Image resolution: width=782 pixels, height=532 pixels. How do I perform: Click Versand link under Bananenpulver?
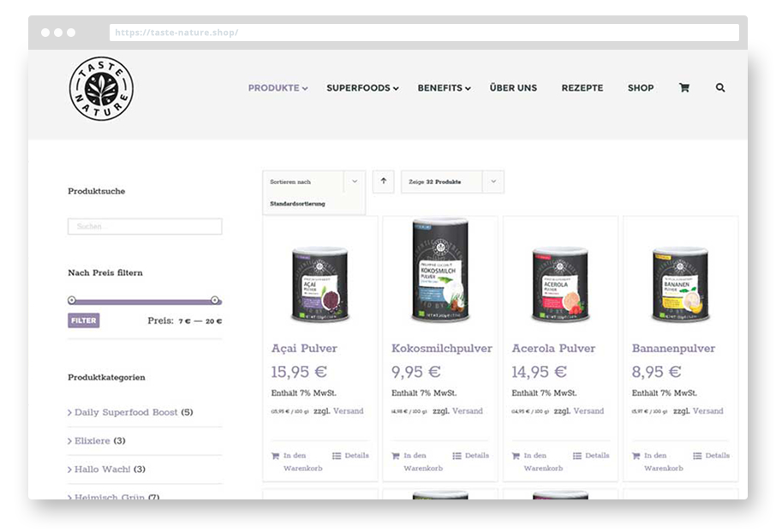coord(707,411)
